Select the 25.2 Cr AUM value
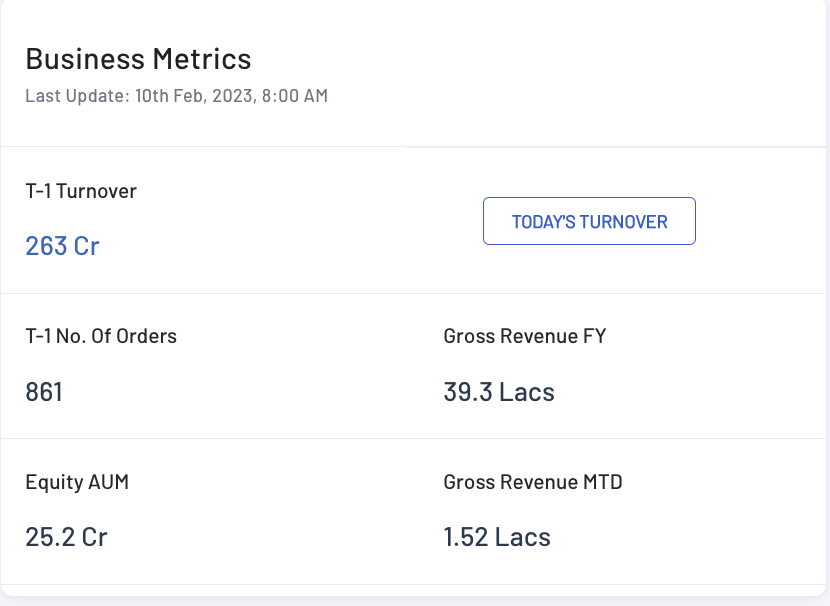 tap(66, 537)
